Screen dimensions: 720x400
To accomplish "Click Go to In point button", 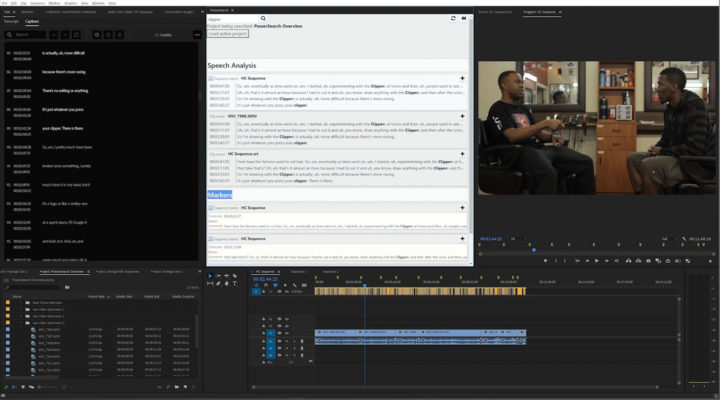I will click(x=577, y=261).
